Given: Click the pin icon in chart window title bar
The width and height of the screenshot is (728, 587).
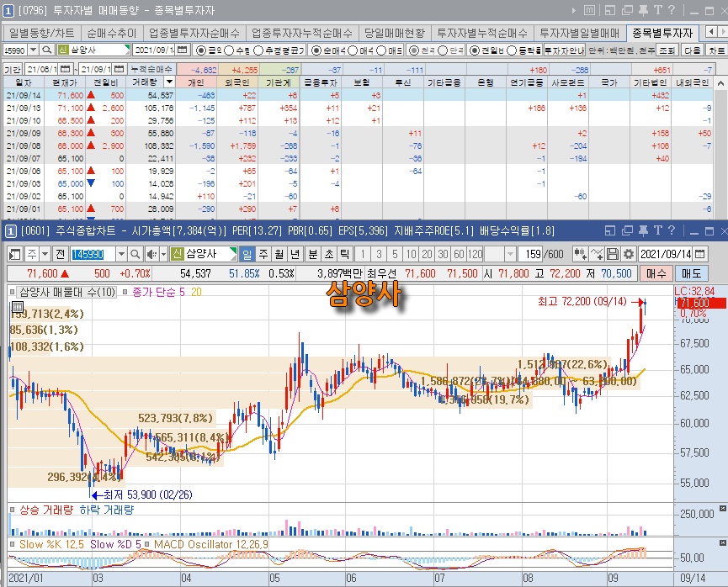Looking at the screenshot, I should click(x=643, y=230).
